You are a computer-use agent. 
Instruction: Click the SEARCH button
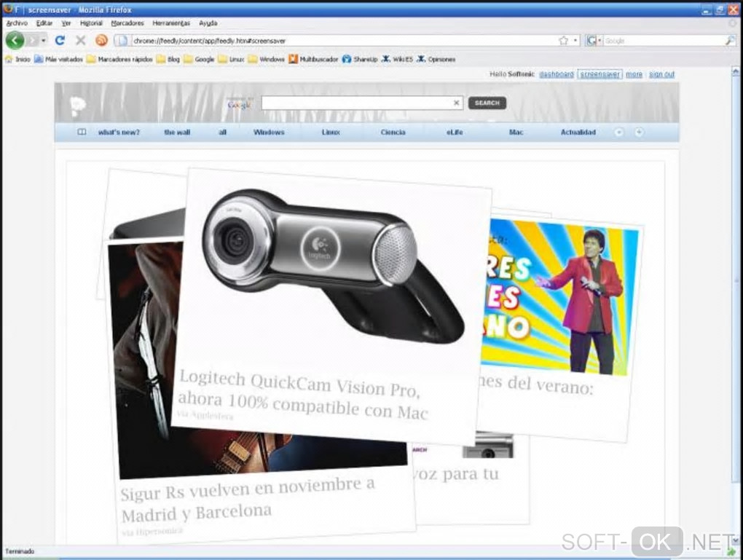(x=487, y=103)
